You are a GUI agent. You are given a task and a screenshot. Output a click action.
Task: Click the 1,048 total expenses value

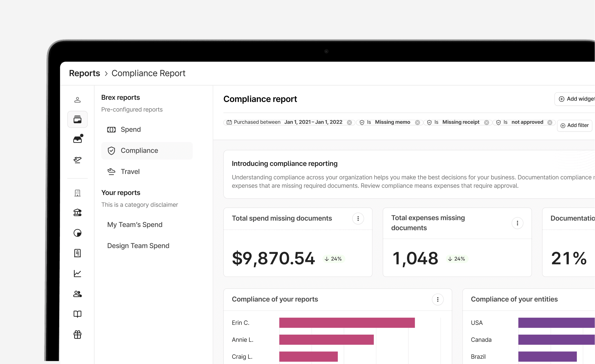pyautogui.click(x=415, y=258)
